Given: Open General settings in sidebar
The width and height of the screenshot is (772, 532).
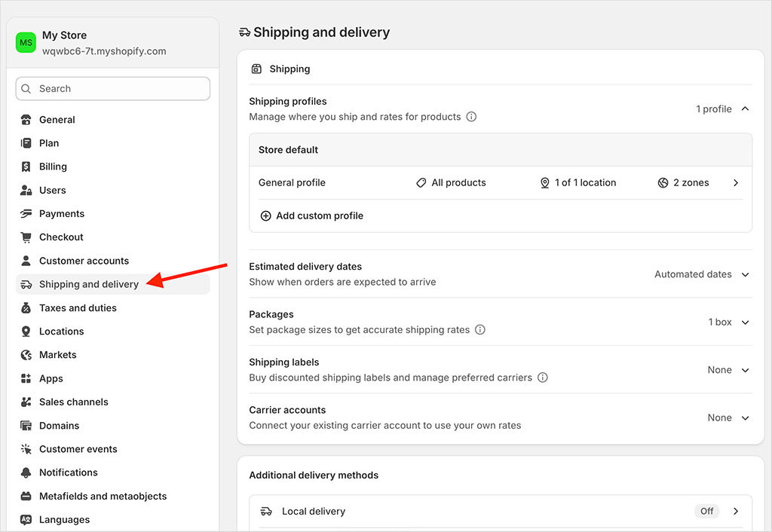Looking at the screenshot, I should [x=113, y=120].
